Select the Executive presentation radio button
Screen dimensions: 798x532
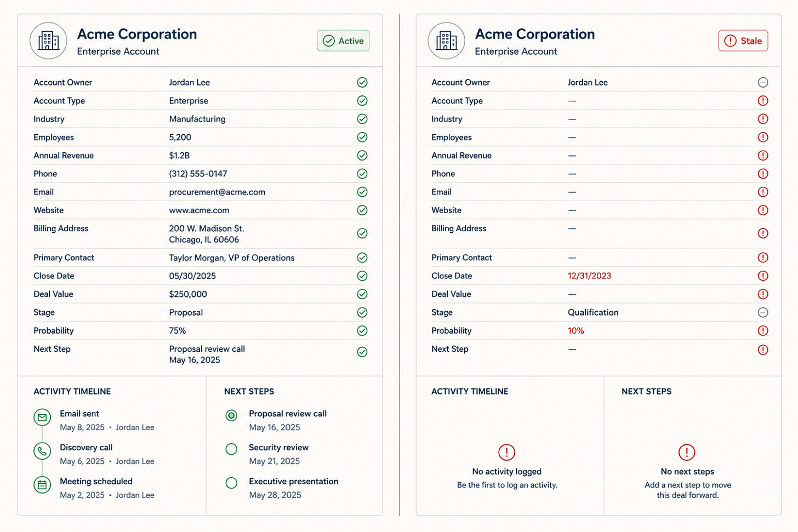231,483
